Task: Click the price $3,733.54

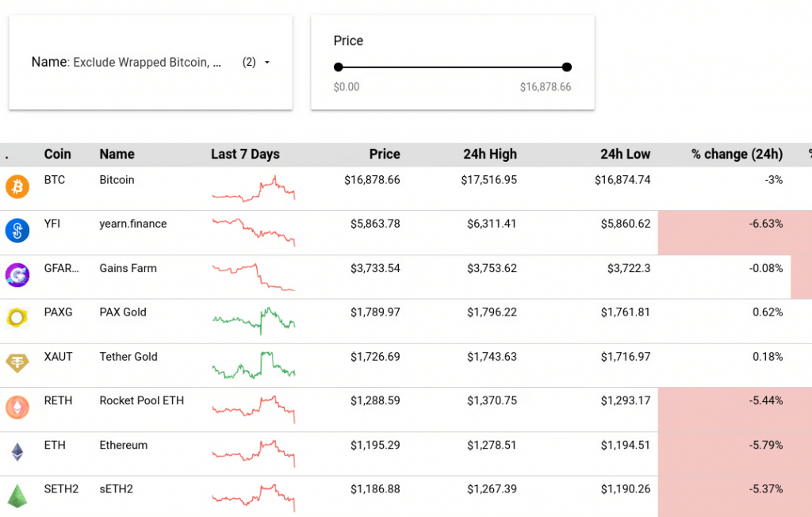Action: (375, 268)
